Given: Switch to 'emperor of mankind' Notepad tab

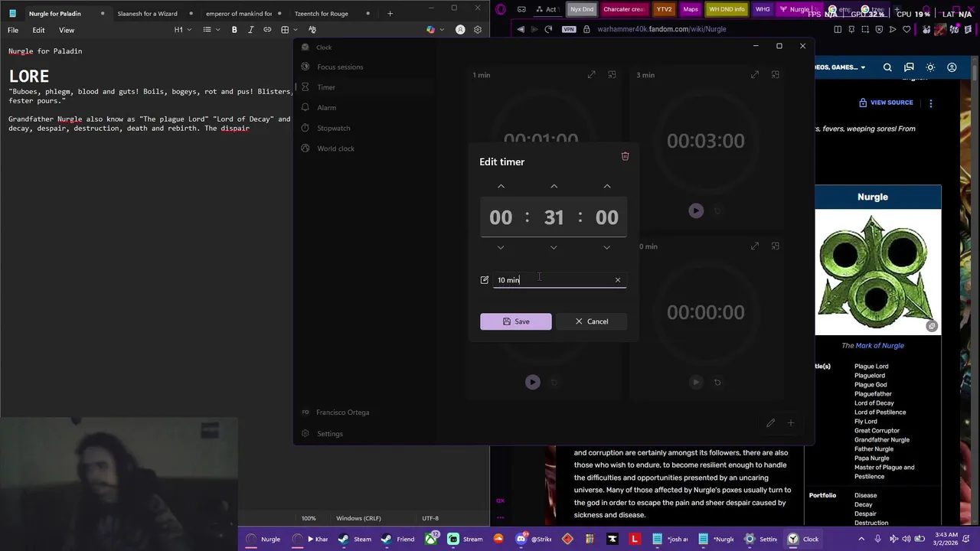Looking at the screenshot, I should click(239, 13).
